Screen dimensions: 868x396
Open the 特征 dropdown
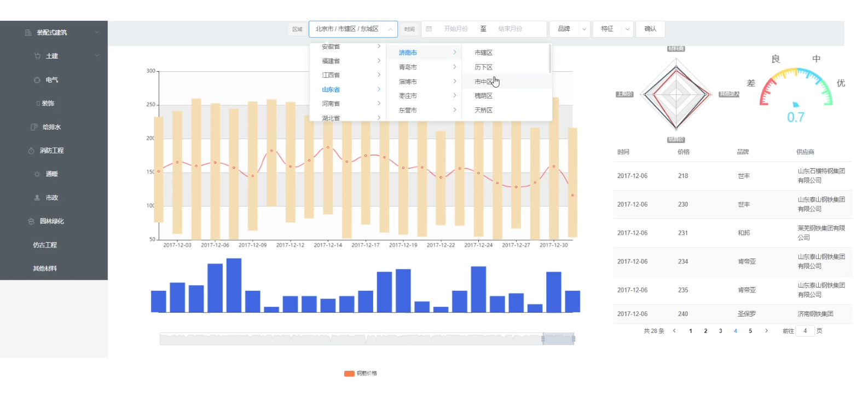(613, 29)
